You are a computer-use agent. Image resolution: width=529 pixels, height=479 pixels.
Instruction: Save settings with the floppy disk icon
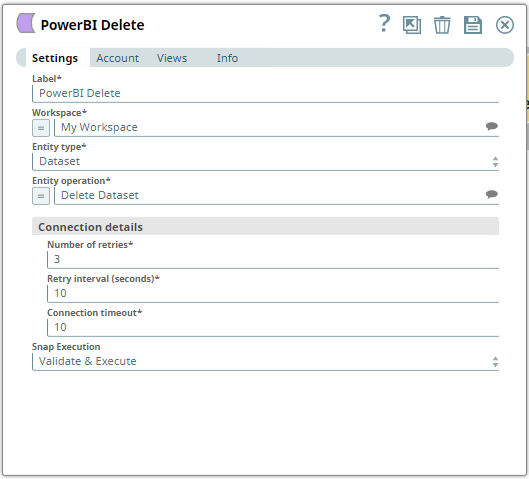point(473,25)
